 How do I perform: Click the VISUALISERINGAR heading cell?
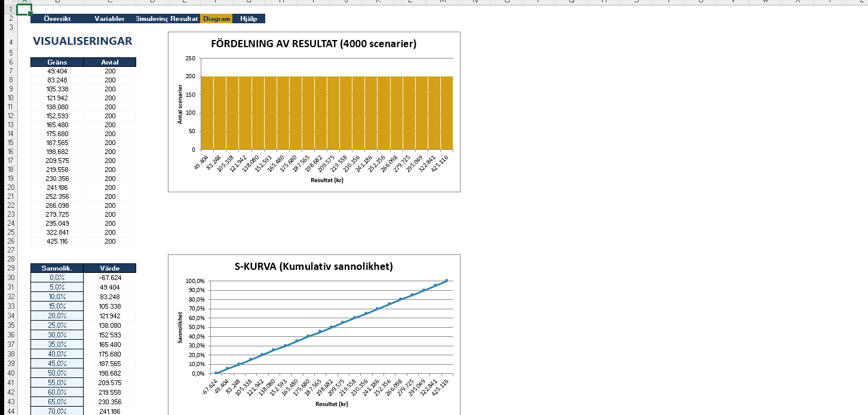[x=82, y=41]
